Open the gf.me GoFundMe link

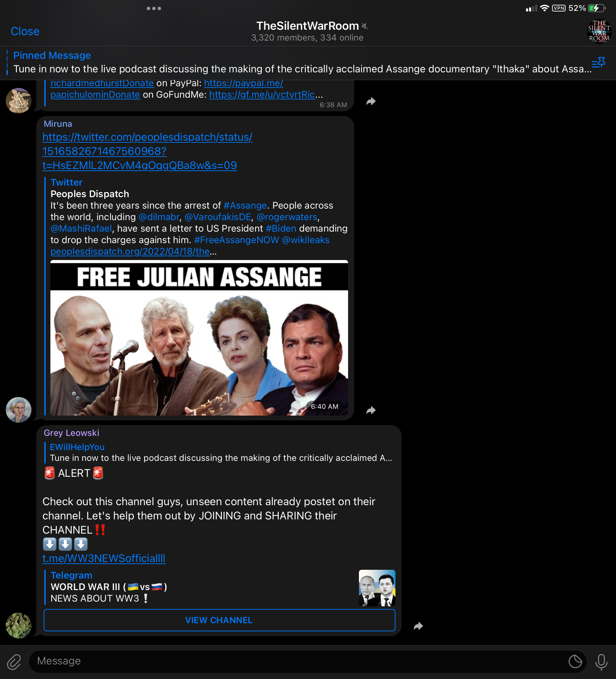262,95
